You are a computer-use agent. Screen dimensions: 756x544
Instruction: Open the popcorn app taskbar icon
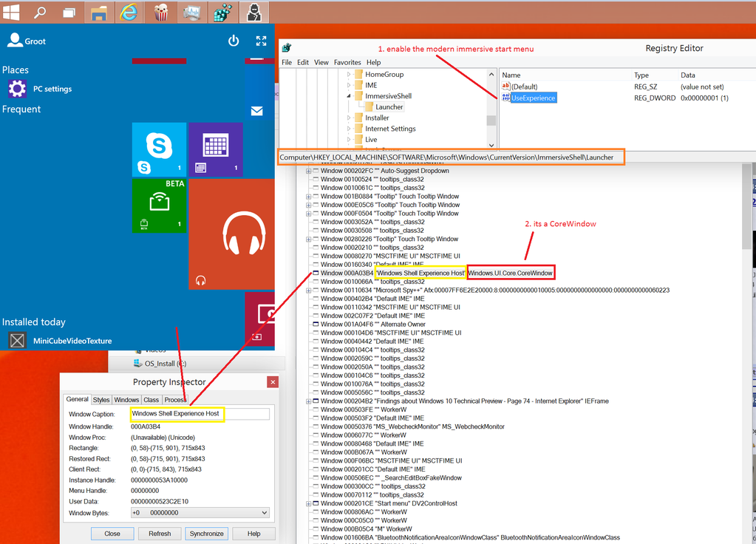pyautogui.click(x=160, y=13)
